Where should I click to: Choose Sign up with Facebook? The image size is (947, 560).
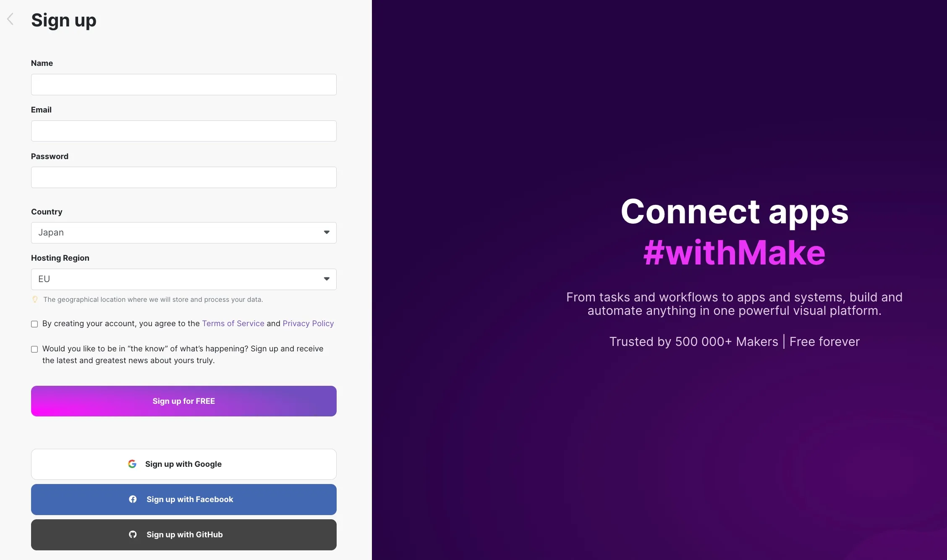click(183, 499)
